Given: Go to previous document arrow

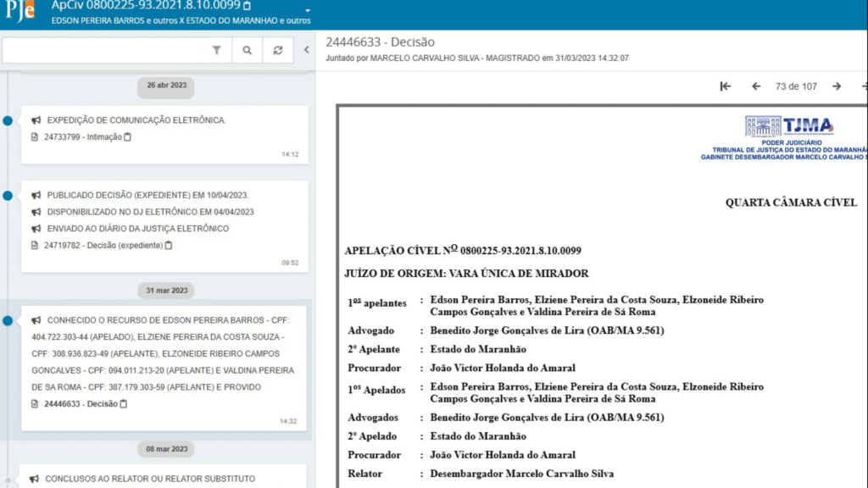Looking at the screenshot, I should point(755,86).
